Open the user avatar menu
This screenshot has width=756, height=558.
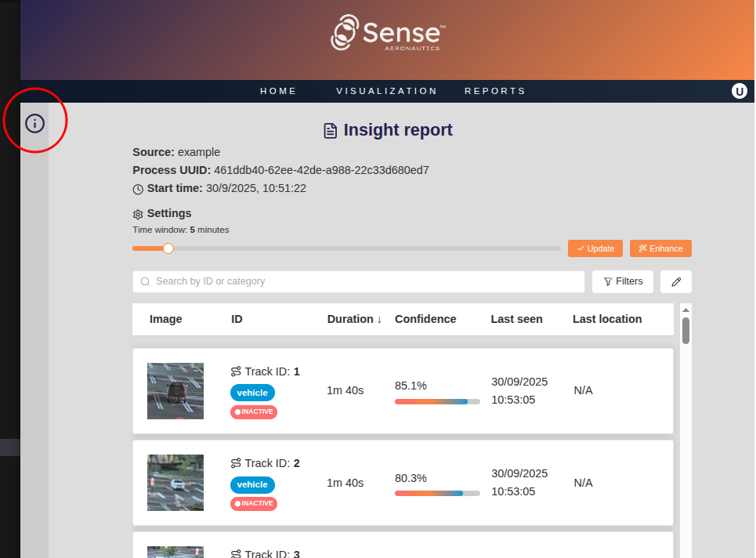tap(739, 91)
